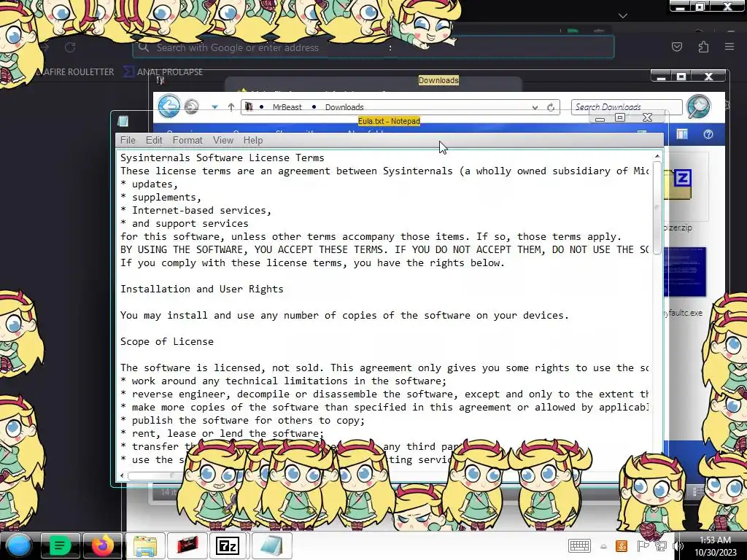This screenshot has width=747, height=560.
Task: Select MrBeast in the Explorer breadcrumb
Action: click(x=287, y=107)
